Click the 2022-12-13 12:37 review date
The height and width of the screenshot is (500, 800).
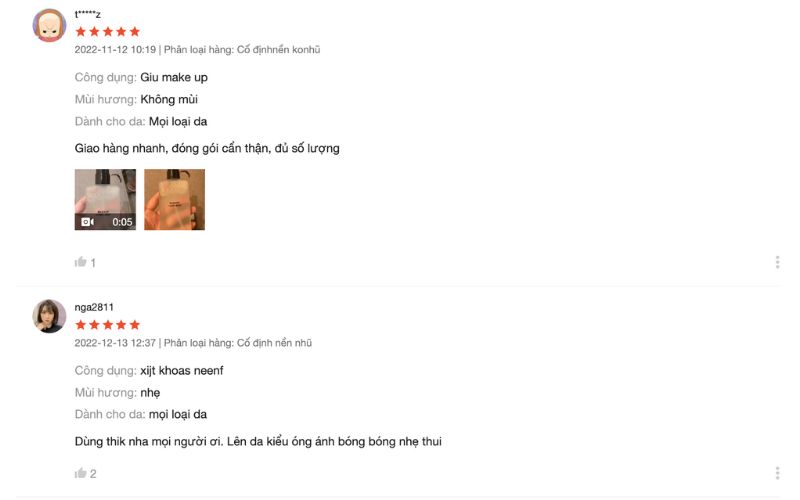click(x=115, y=343)
